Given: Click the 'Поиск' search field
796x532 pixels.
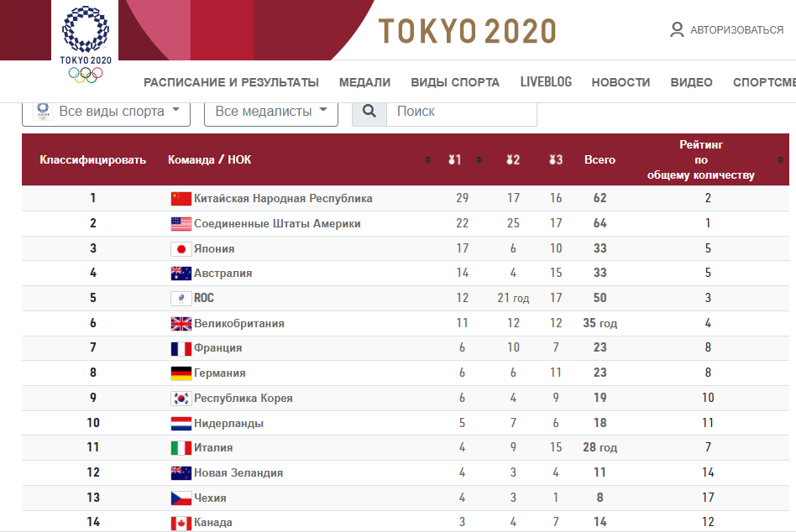Looking at the screenshot, I should [461, 111].
